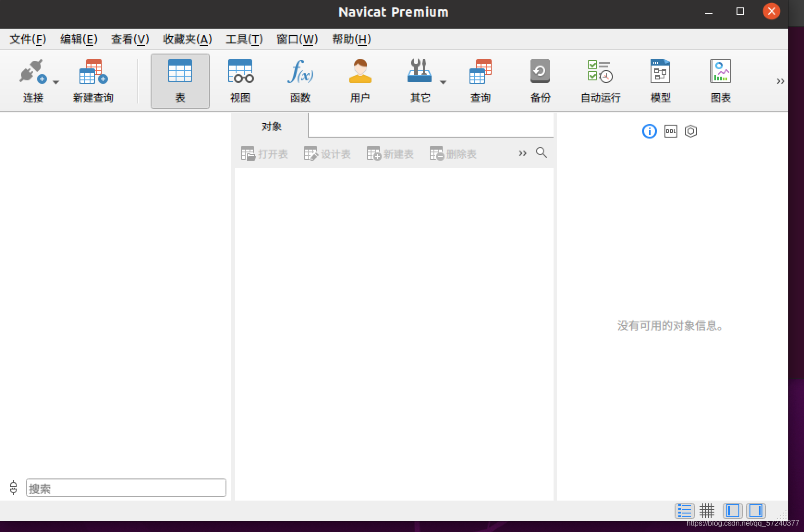Open the Help (帮助) menu
804x532 pixels.
click(x=351, y=39)
